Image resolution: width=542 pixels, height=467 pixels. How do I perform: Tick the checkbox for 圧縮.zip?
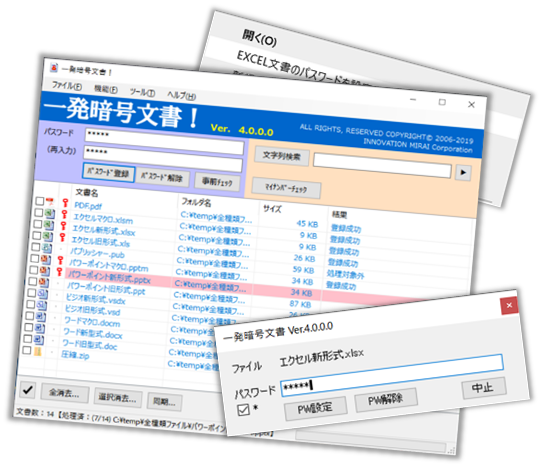point(27,350)
